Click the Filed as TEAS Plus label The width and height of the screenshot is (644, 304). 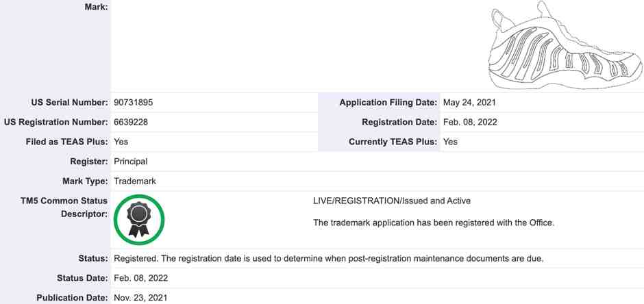pos(67,142)
